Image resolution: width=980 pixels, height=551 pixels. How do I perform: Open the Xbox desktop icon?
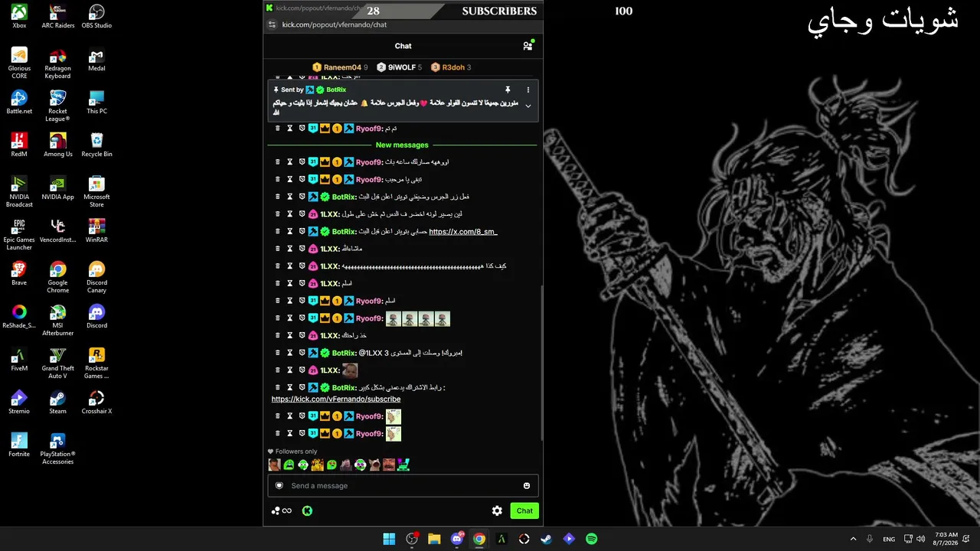(x=19, y=16)
